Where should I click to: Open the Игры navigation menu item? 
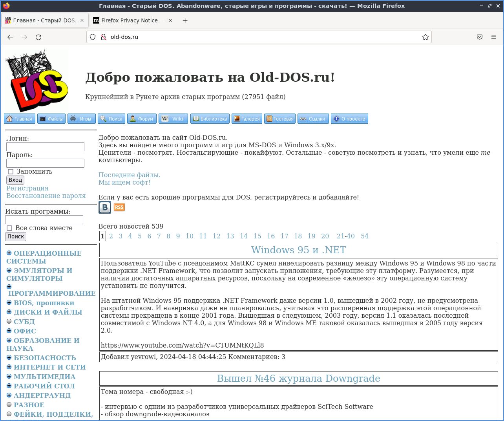coord(82,119)
